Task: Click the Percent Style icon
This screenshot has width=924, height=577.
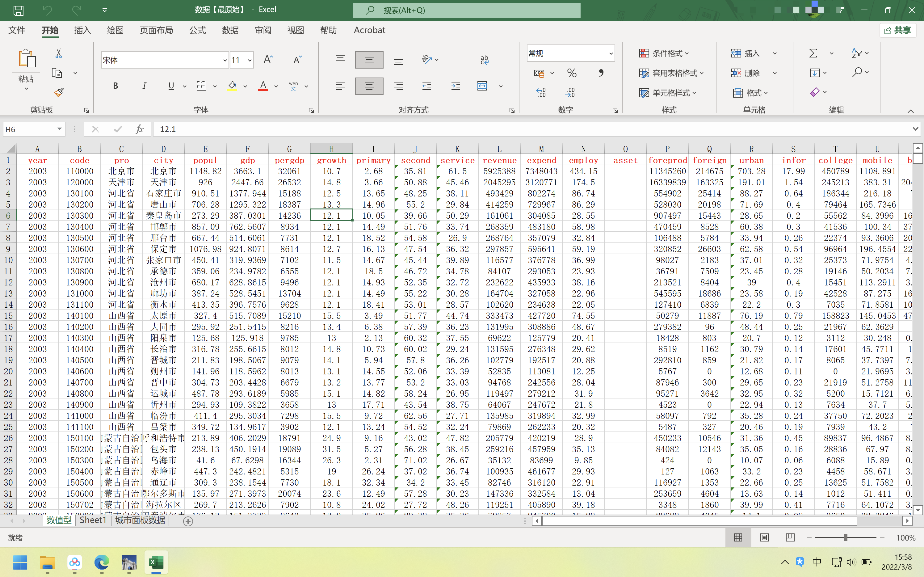Action: click(x=572, y=73)
